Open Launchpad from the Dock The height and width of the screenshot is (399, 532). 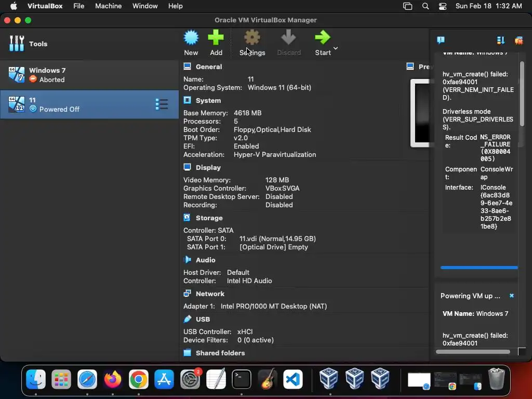click(61, 379)
